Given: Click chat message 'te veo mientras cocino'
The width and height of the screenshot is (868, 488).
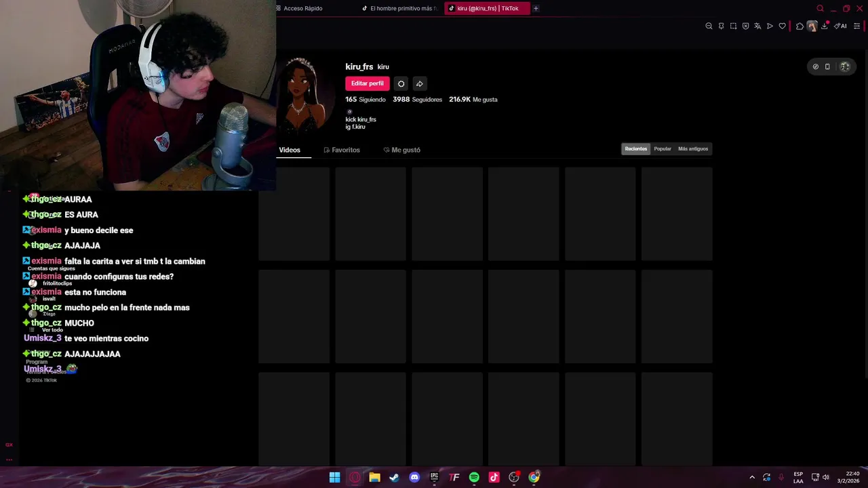Looking at the screenshot, I should pos(106,338).
